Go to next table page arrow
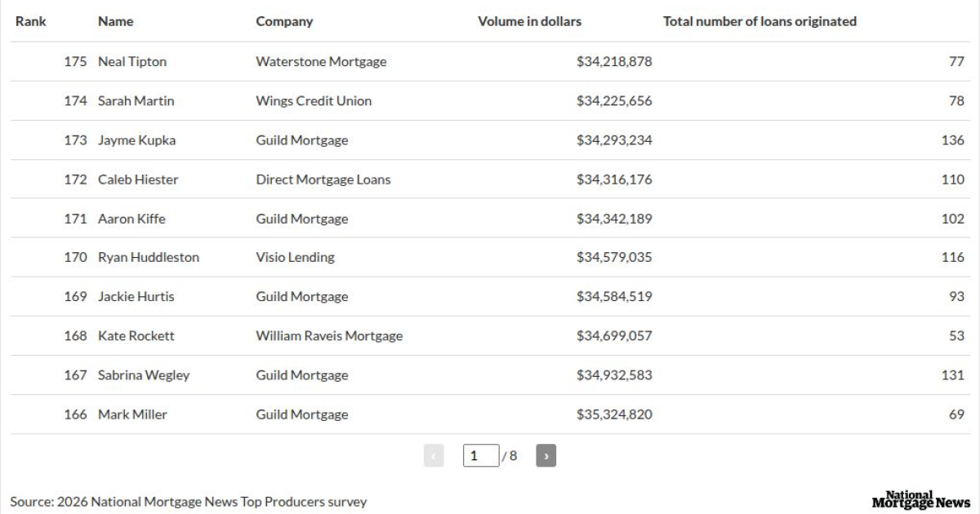 (546, 455)
